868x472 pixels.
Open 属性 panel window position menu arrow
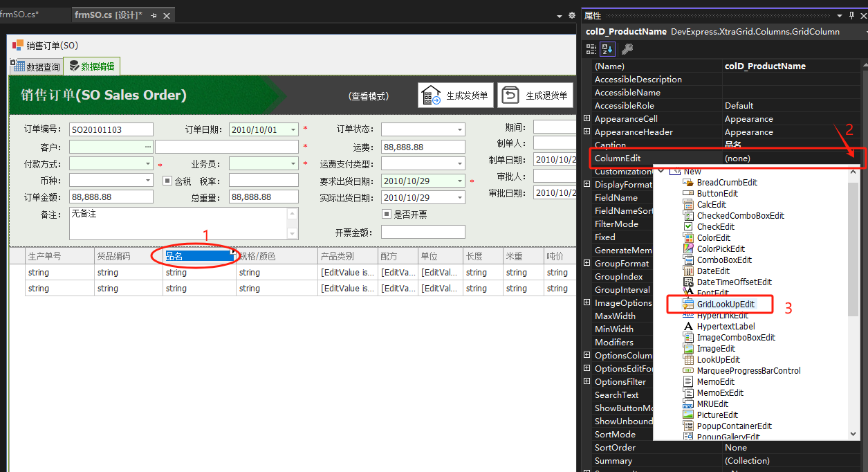(x=840, y=15)
